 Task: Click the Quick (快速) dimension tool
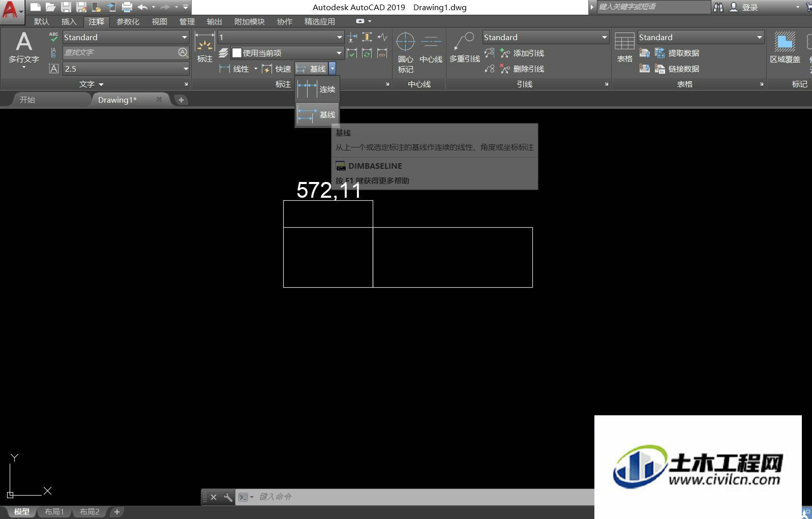coord(277,69)
